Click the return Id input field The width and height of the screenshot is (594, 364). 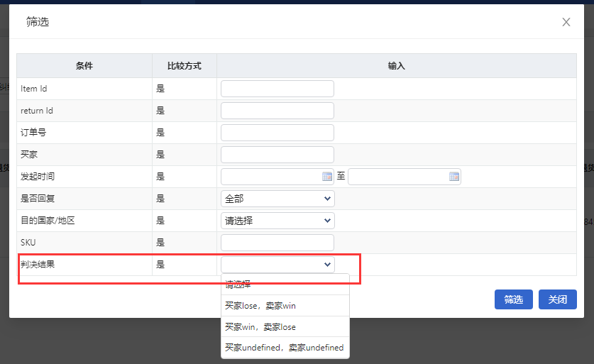pos(277,111)
